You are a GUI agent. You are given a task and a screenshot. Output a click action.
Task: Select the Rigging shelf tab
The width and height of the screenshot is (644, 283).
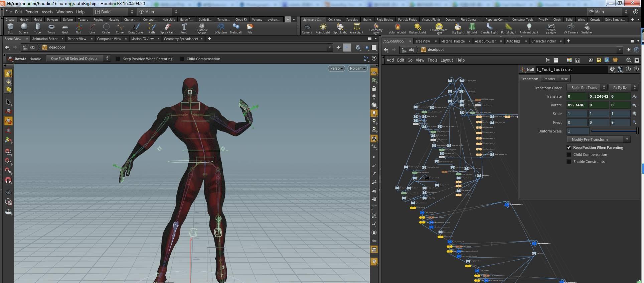point(98,19)
